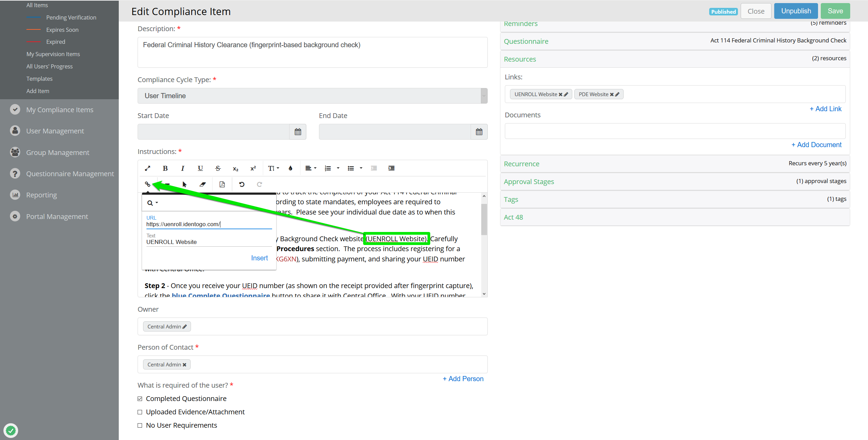The width and height of the screenshot is (868, 440).
Task: Click the insert link chain icon
Action: [148, 184]
